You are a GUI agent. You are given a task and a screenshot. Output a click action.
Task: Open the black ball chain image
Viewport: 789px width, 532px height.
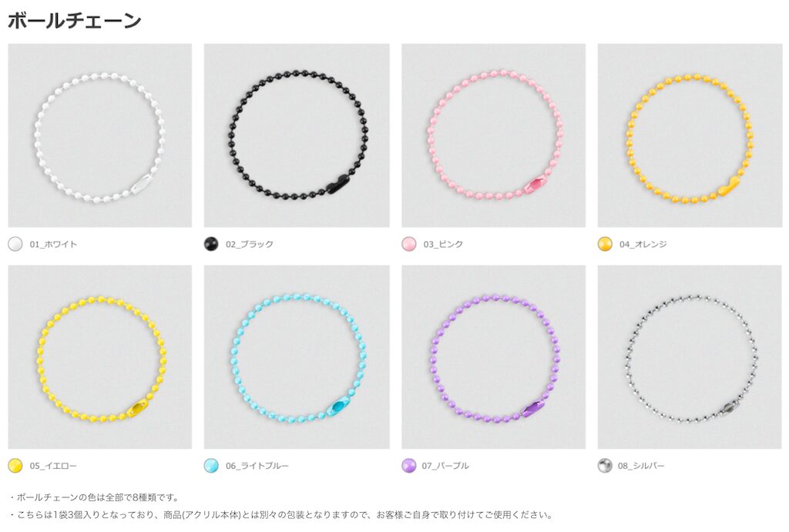pos(297,136)
